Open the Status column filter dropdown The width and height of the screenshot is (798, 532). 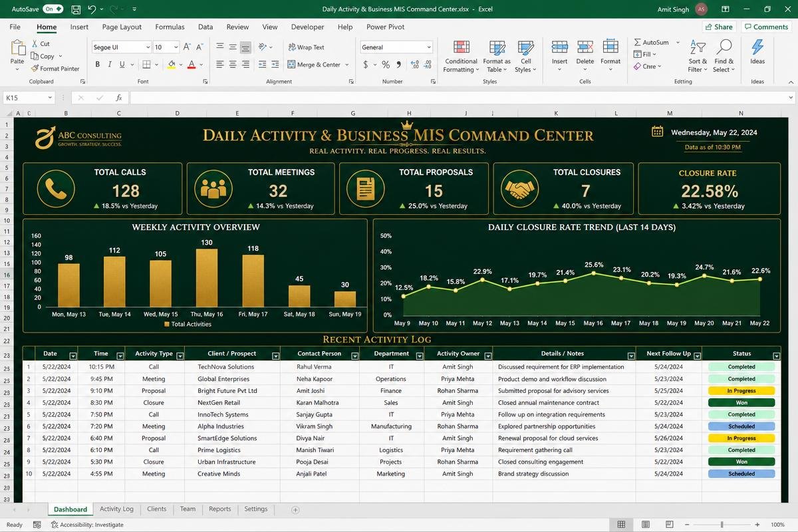776,356
